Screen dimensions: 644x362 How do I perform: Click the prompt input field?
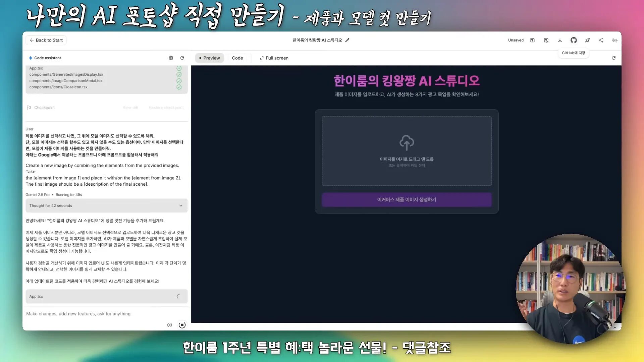click(x=107, y=314)
